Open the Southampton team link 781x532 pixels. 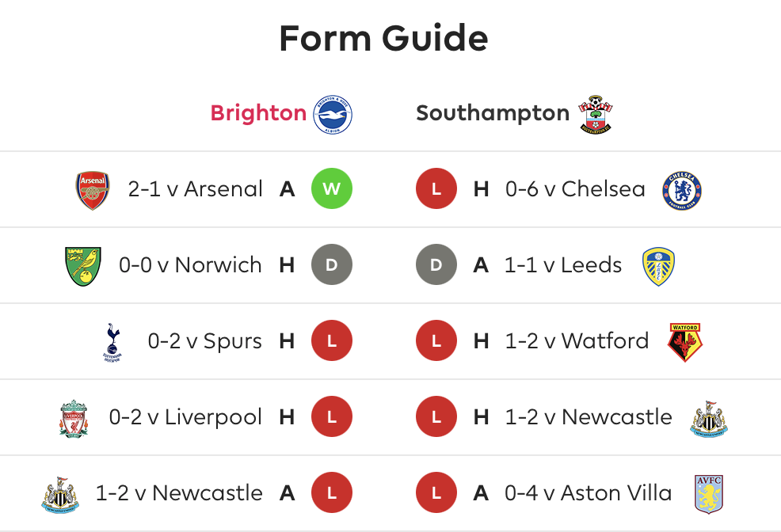pos(493,113)
